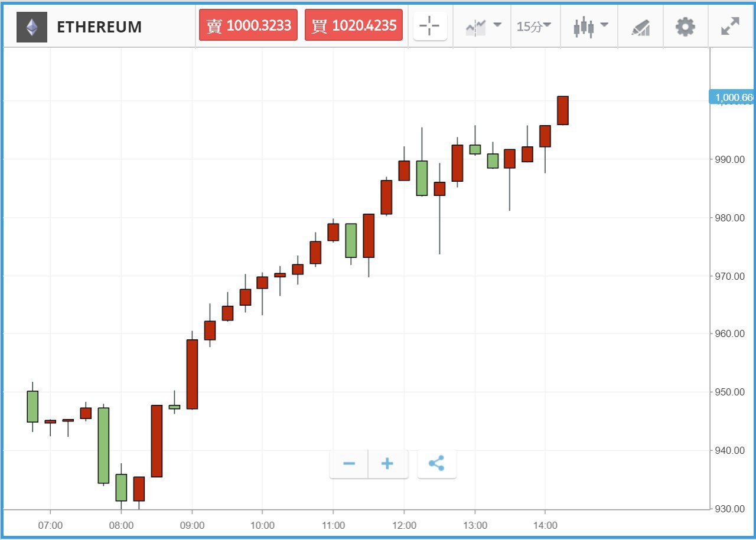Open chart settings with the gear icon
Image resolution: width=756 pixels, height=540 pixels.
pos(685,26)
